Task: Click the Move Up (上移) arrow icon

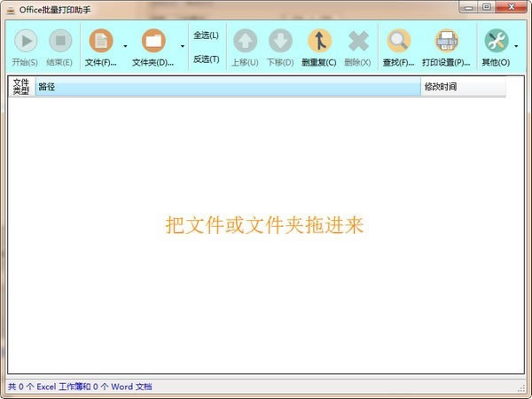Action: click(x=245, y=41)
